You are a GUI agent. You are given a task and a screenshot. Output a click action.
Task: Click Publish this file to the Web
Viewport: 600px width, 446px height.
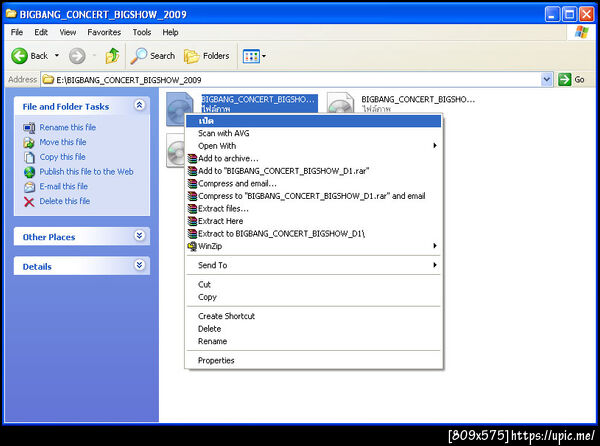click(86, 172)
